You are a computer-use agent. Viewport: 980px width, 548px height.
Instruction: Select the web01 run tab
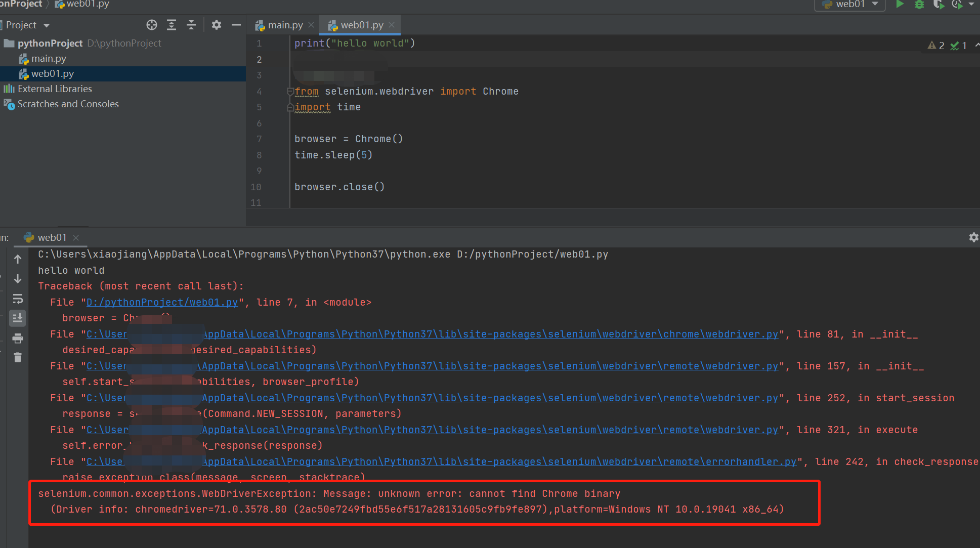click(x=52, y=237)
